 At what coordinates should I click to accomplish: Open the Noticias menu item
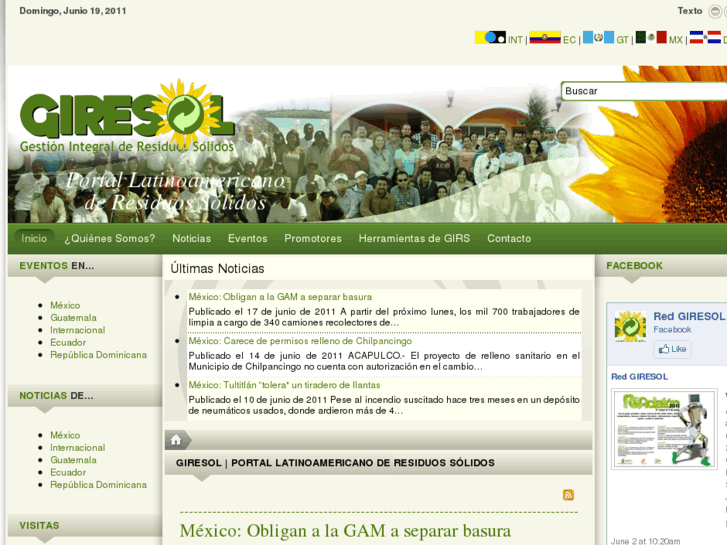click(191, 238)
